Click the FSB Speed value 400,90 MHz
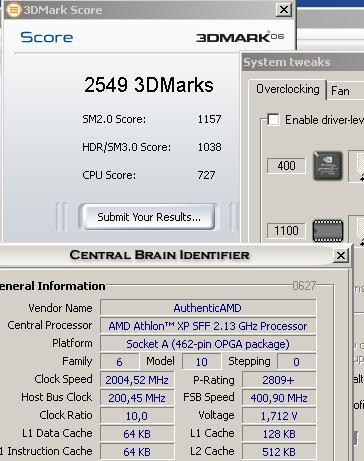The width and height of the screenshot is (364, 461). click(279, 398)
